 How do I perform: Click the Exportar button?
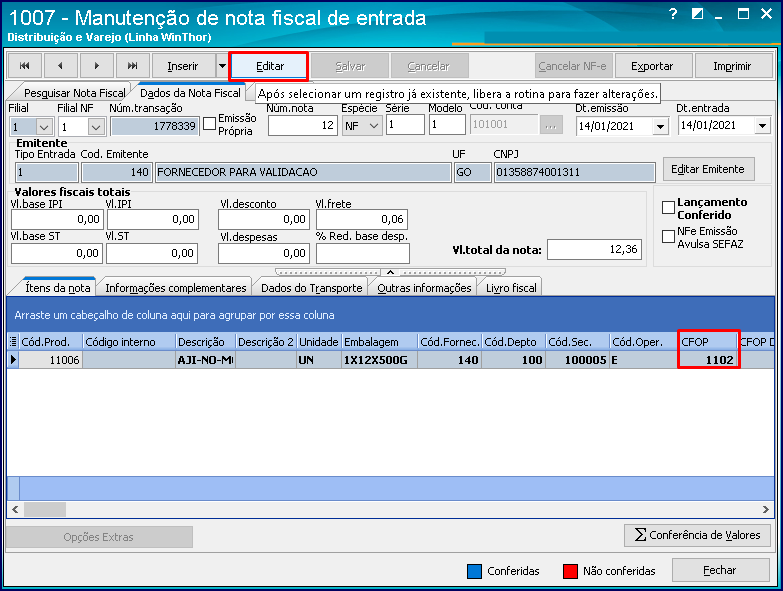click(x=652, y=66)
